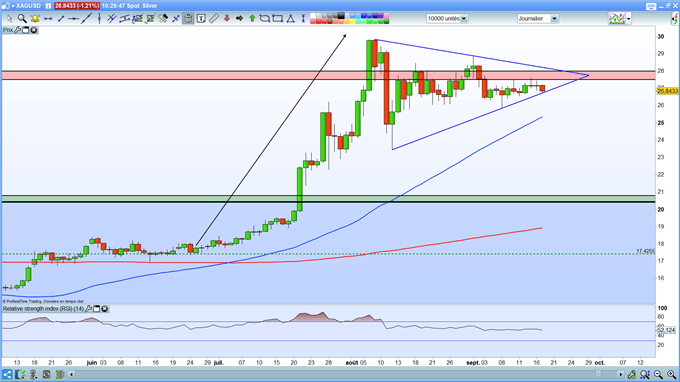Screen dimensions: 680x382
Task: Select the triangle drawing tool
Action: pyautogui.click(x=291, y=19)
